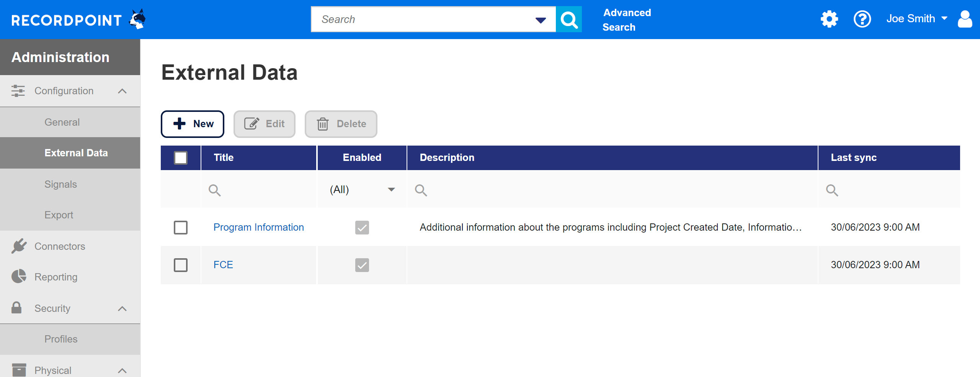Open the settings gear icon
This screenshot has height=377, width=980.
tap(829, 19)
